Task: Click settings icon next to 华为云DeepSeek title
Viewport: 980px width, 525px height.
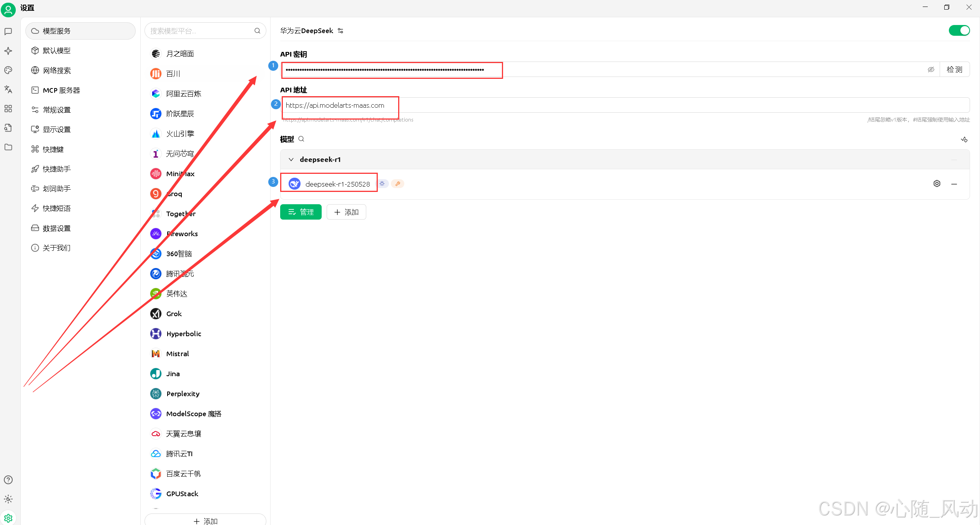Action: pos(341,31)
